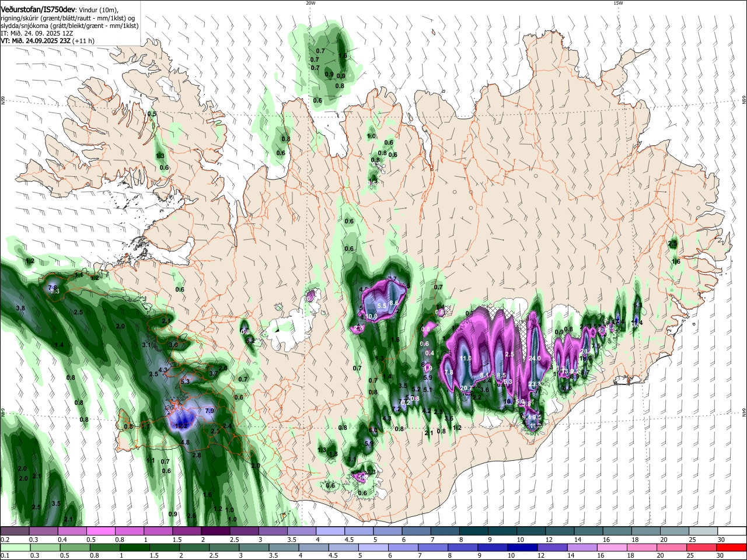Click the 10.8 value in the central snow area
Screen dimensions: 747x560
tap(372, 316)
